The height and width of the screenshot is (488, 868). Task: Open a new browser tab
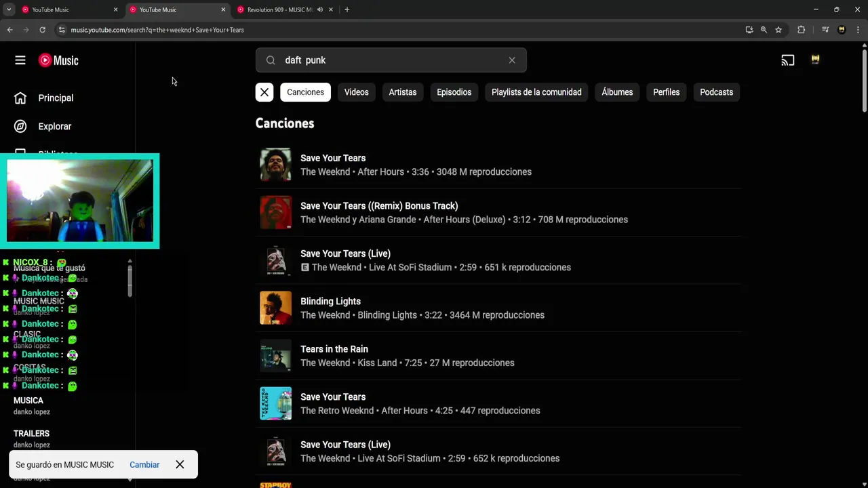(x=347, y=9)
